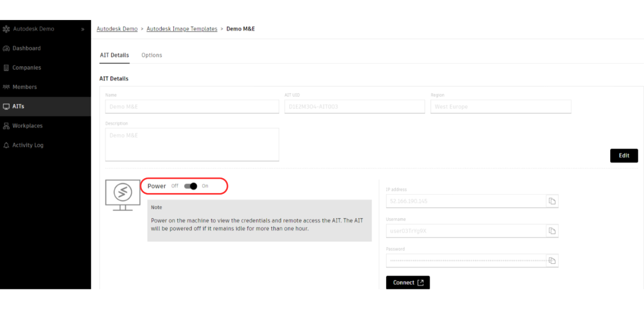Follow the Autodesk Image Templates breadcrumb link

coord(182,29)
